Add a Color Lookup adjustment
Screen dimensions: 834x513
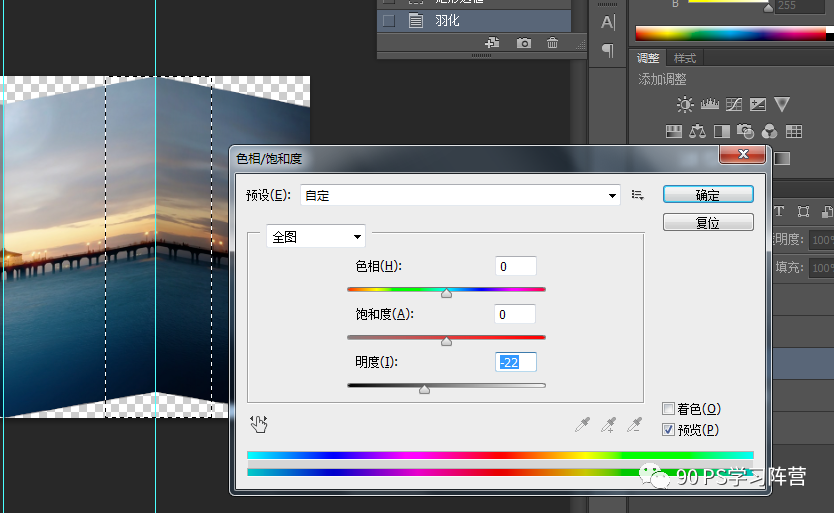794,131
